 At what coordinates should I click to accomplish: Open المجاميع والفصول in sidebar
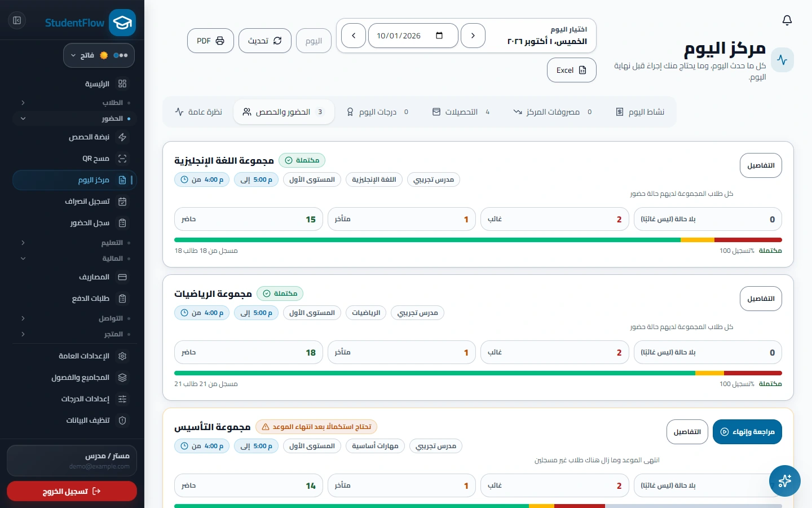(x=74, y=378)
